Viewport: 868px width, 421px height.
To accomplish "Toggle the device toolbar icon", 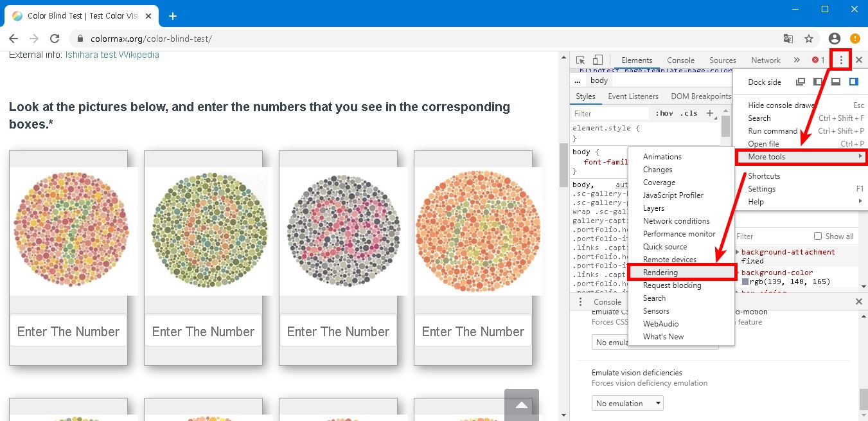I will click(598, 60).
